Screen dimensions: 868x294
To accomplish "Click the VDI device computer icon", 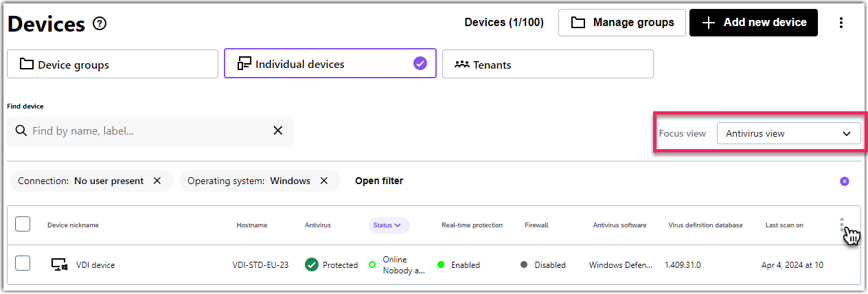I will click(60, 264).
